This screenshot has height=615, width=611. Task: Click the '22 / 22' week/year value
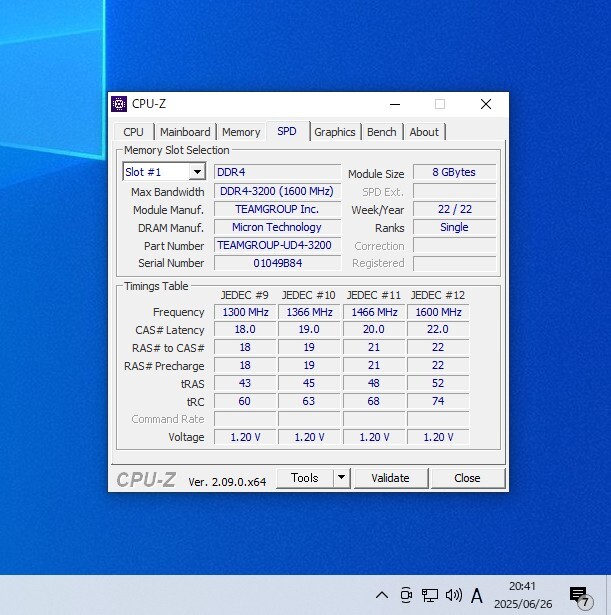454,209
